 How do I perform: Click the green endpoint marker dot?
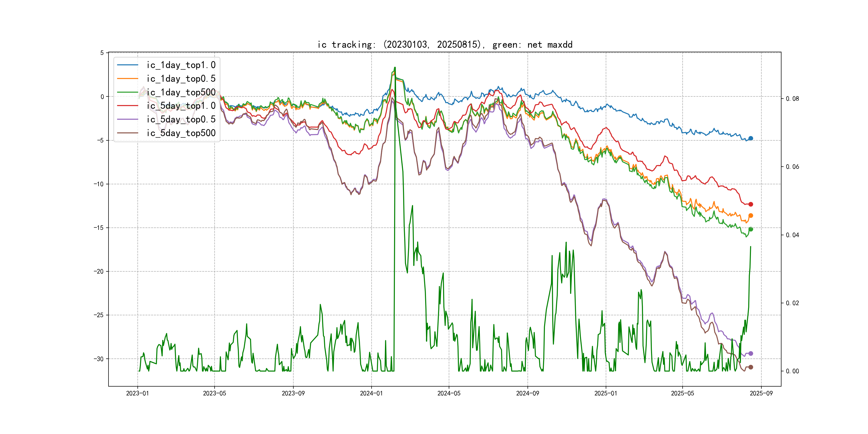pyautogui.click(x=750, y=229)
